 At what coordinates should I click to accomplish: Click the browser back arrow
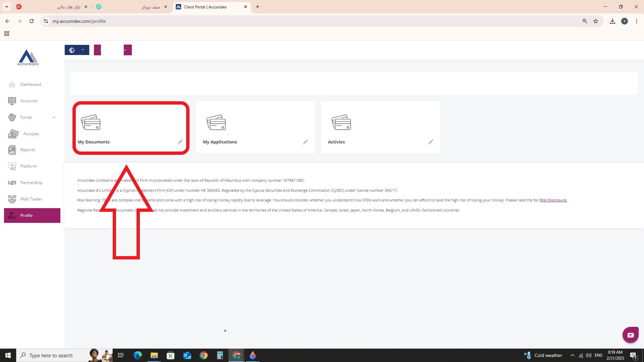pos(7,21)
